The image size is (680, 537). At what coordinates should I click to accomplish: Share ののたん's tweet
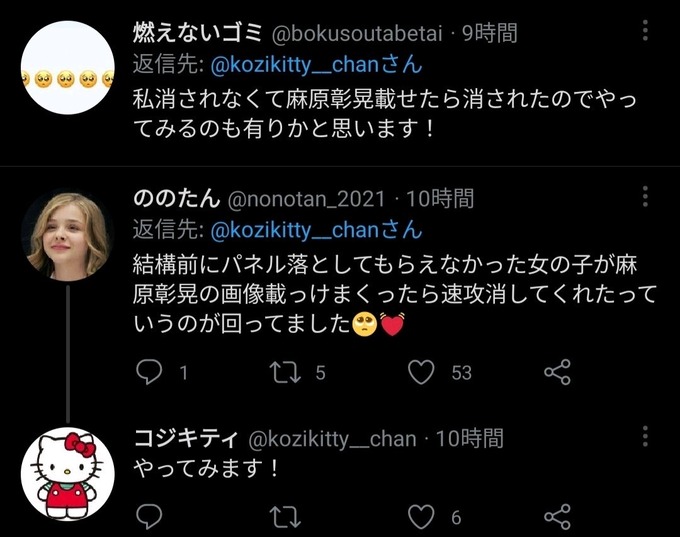557,372
